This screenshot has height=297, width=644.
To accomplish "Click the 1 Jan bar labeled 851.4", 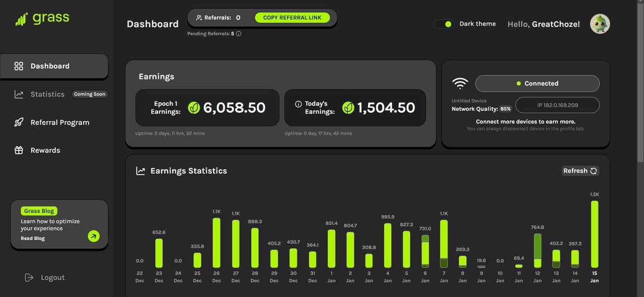I will (x=331, y=249).
